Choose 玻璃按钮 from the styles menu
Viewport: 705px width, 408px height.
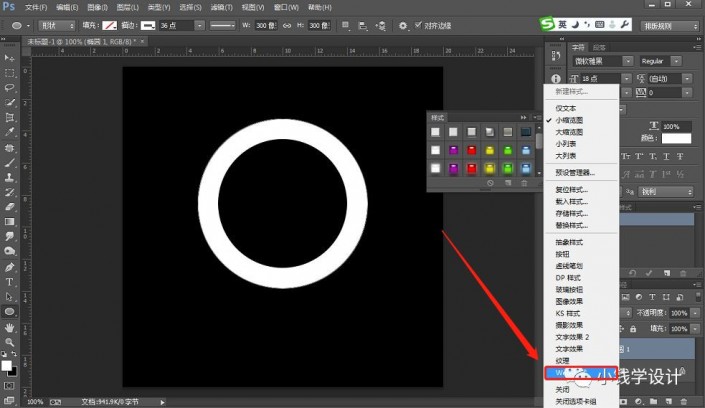[571, 289]
